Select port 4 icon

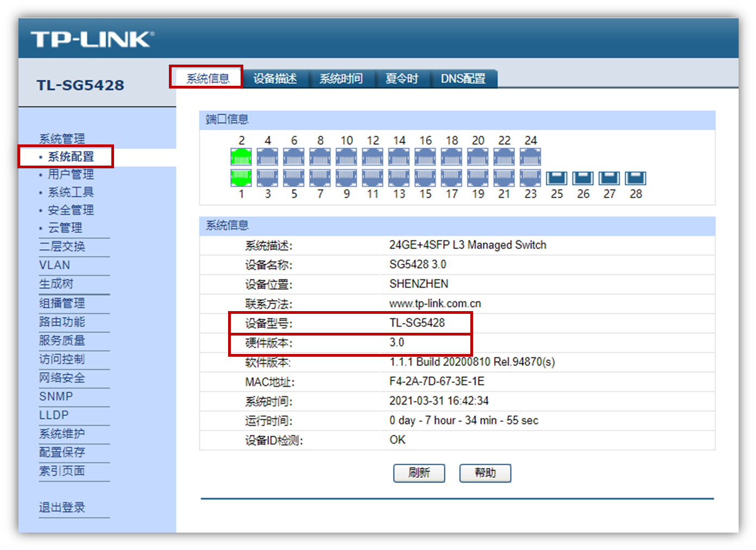click(267, 157)
